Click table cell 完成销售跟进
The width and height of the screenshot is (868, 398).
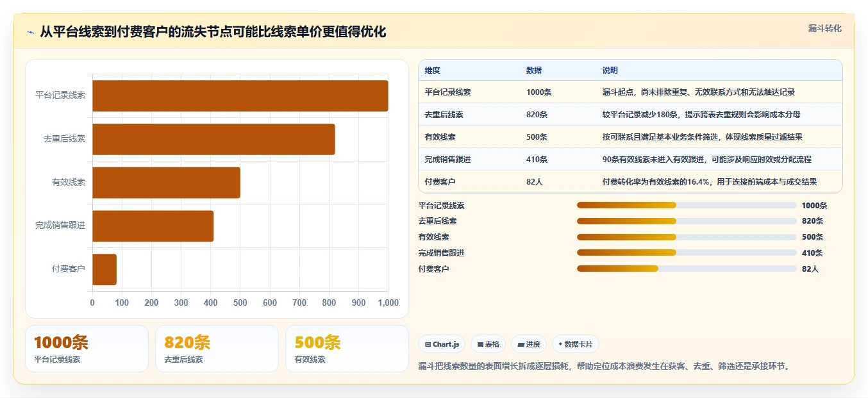[x=447, y=160]
